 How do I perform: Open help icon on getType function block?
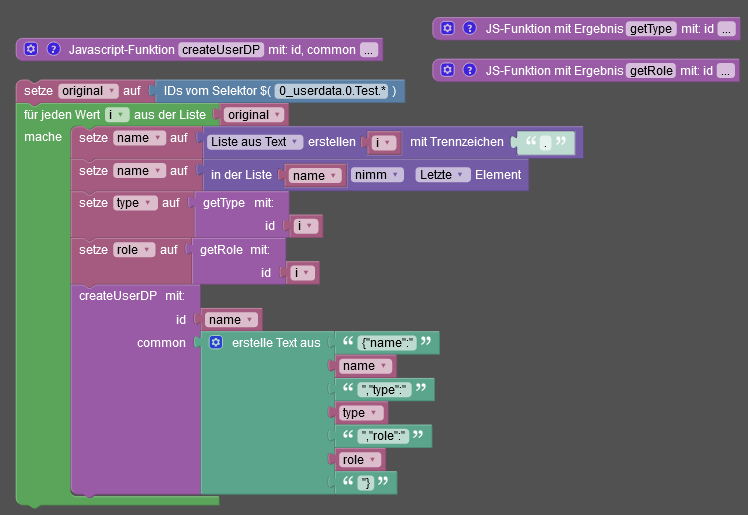[470, 28]
